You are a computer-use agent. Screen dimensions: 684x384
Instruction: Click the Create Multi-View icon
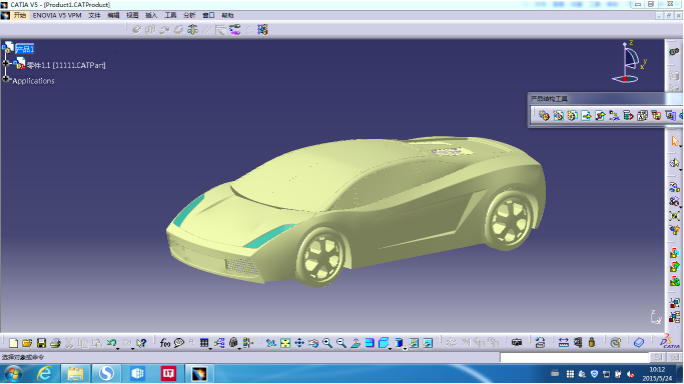point(369,343)
